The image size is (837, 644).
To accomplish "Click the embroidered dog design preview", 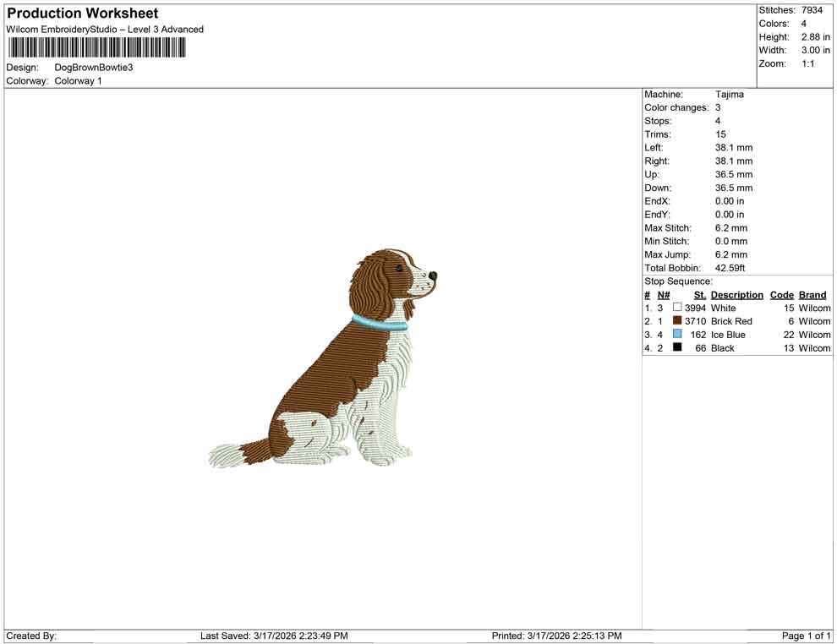I will 324,358.
